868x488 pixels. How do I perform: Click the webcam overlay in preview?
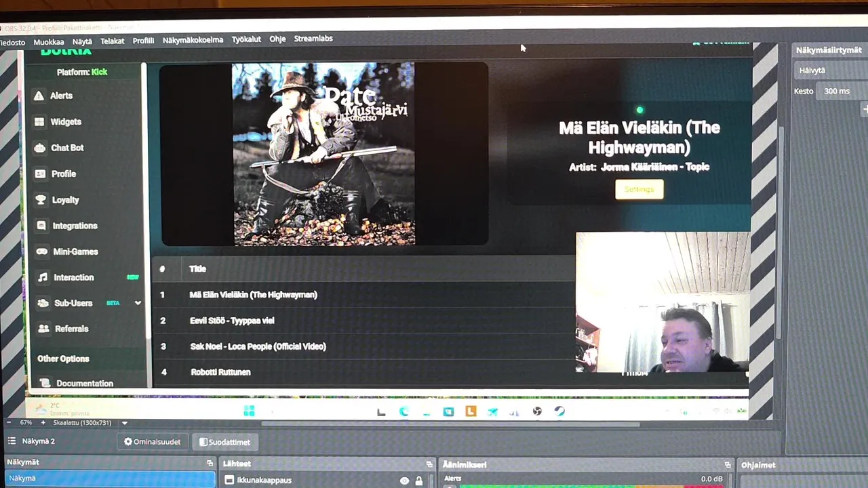pos(663,302)
